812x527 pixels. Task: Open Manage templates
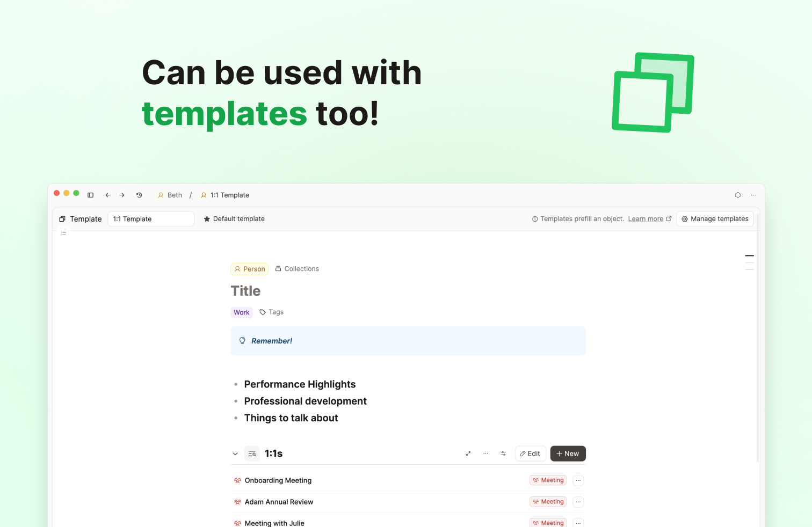715,219
